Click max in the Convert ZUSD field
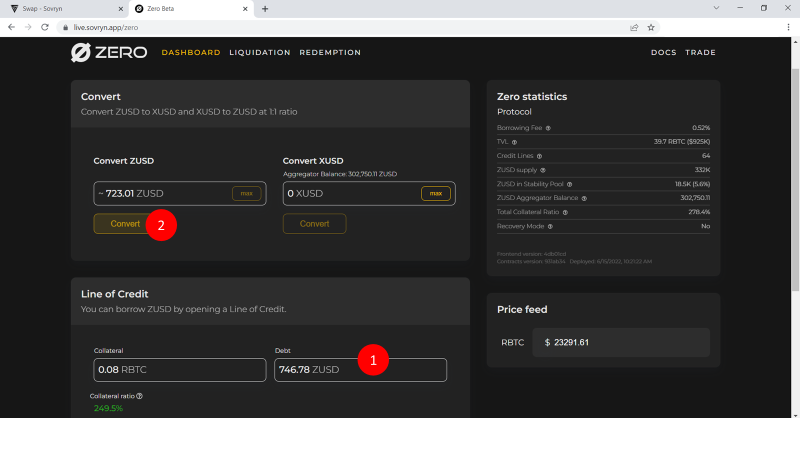Viewport: 800px width, 450px height. click(246, 193)
